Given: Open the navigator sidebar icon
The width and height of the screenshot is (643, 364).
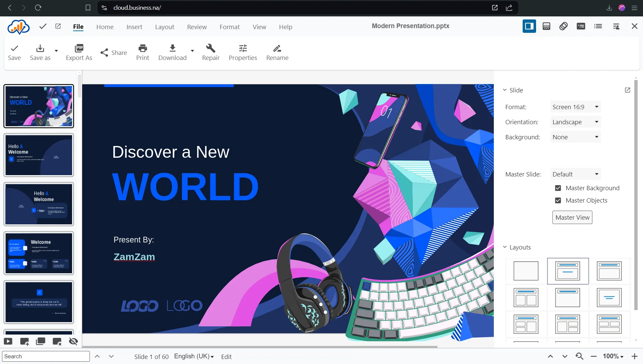Looking at the screenshot, I should [x=616, y=26].
